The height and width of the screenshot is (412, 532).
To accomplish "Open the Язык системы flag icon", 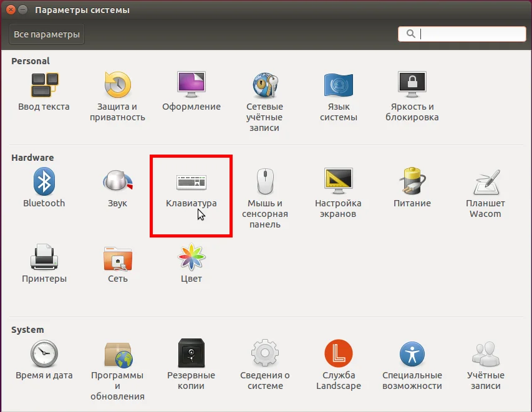I will click(x=339, y=85).
